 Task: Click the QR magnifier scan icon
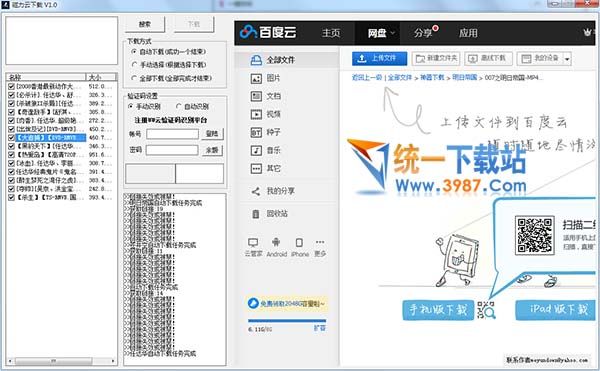(x=486, y=310)
